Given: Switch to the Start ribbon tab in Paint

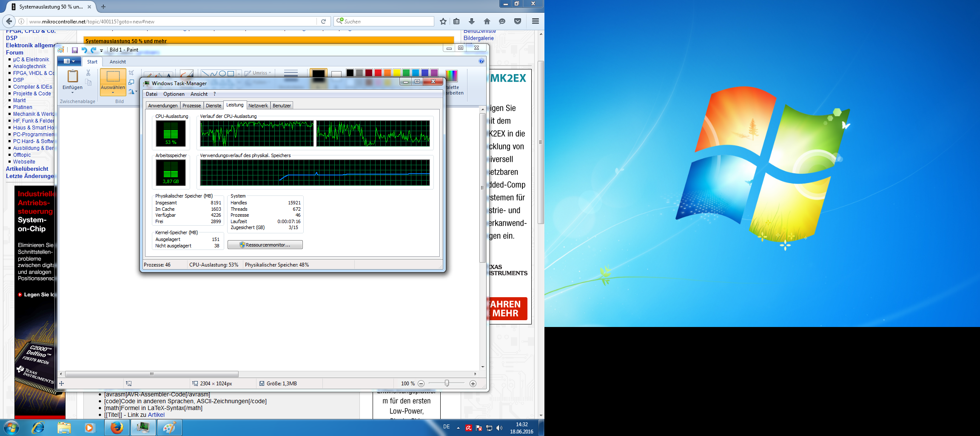Looking at the screenshot, I should pos(92,62).
